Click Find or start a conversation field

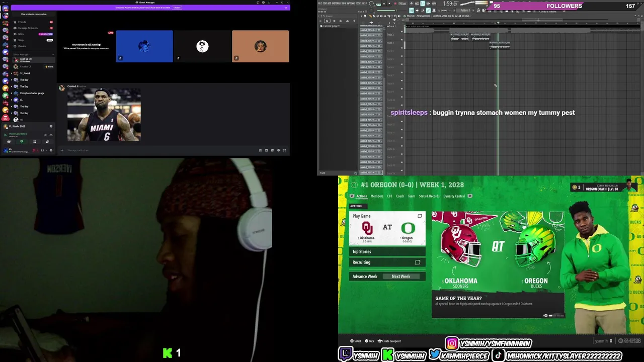point(34,14)
